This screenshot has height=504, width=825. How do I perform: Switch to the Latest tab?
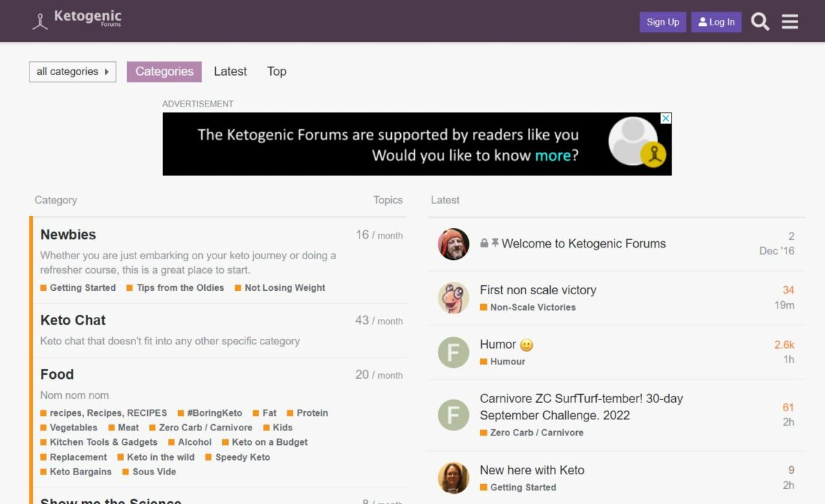click(x=230, y=72)
